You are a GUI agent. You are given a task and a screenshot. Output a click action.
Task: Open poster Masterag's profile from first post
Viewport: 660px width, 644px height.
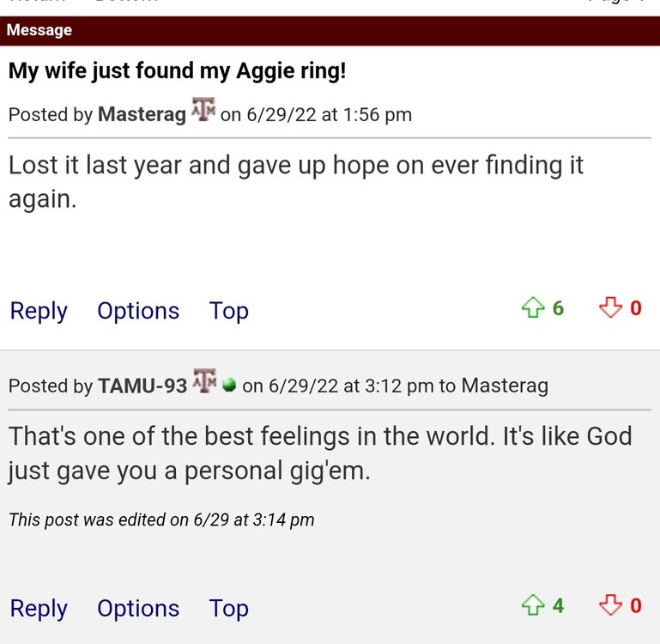click(142, 114)
